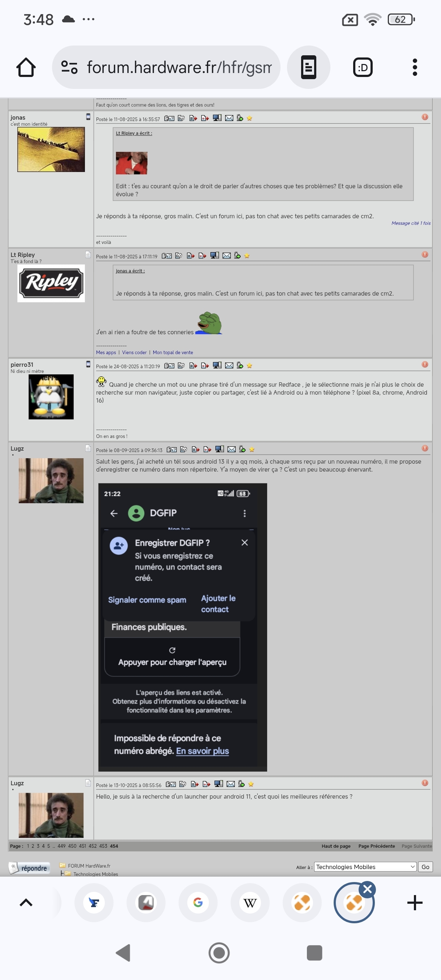
Task: Go to page 1 of the thread
Action: point(28,846)
